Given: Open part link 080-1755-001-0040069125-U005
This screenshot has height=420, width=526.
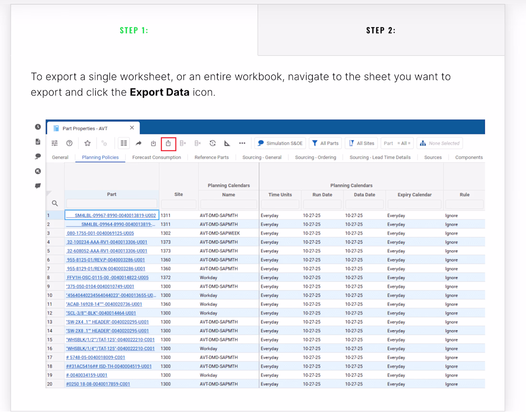Looking at the screenshot, I should [100, 233].
